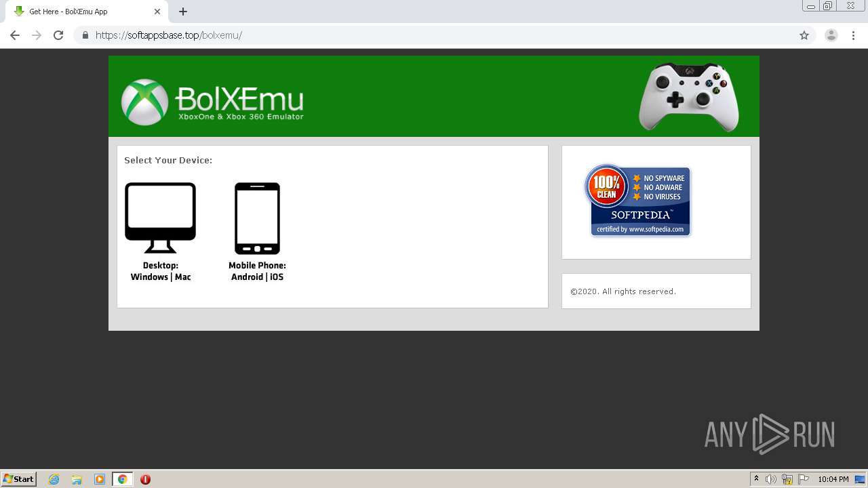This screenshot has height=488, width=868.
Task: Bookmark this page with the star icon
Action: coord(804,35)
